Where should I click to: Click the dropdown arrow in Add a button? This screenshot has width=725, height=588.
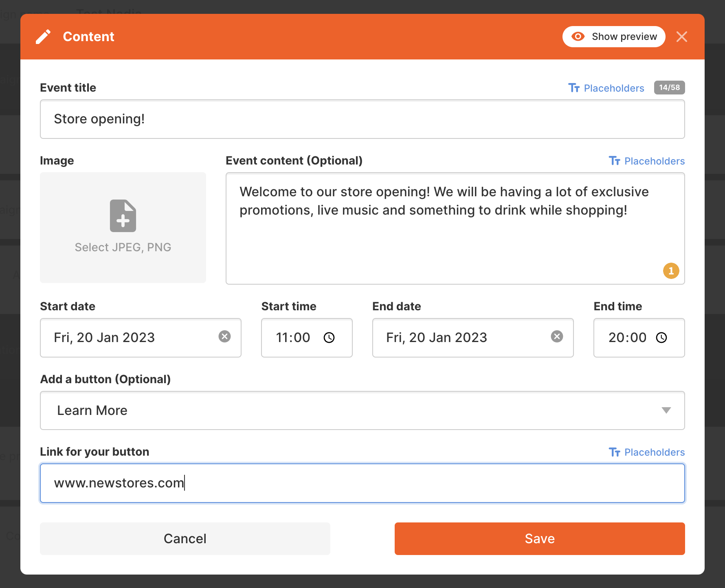[x=666, y=410]
